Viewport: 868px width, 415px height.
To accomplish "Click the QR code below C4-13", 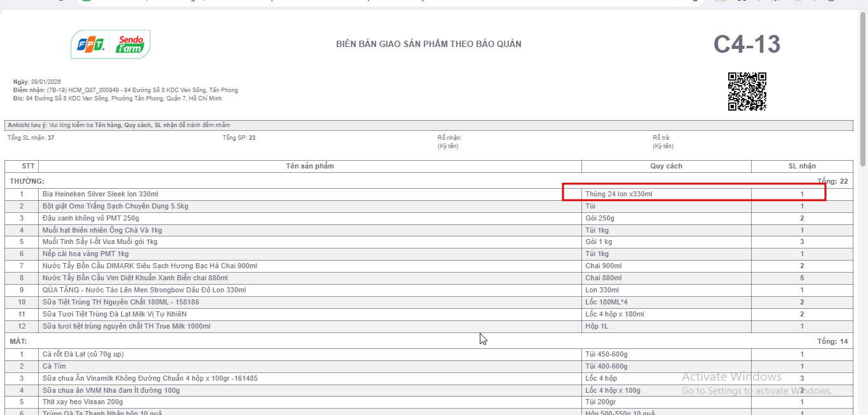I will click(x=747, y=92).
